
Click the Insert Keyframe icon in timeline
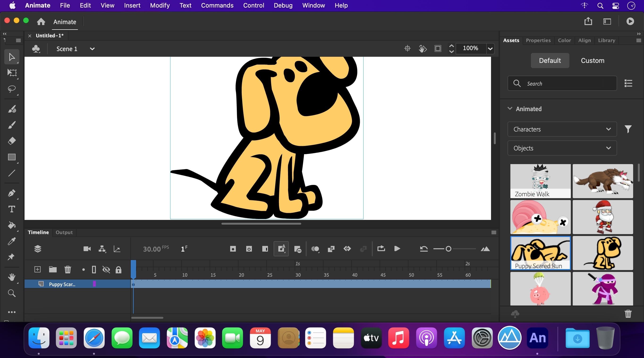[x=233, y=249]
